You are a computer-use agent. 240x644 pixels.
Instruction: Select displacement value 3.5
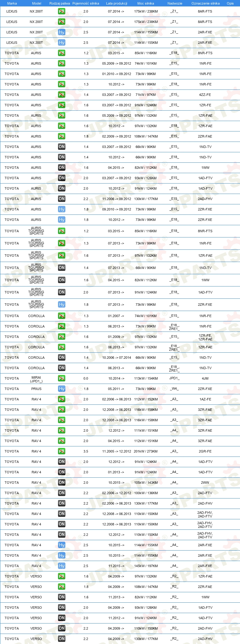pyautogui.click(x=86, y=451)
